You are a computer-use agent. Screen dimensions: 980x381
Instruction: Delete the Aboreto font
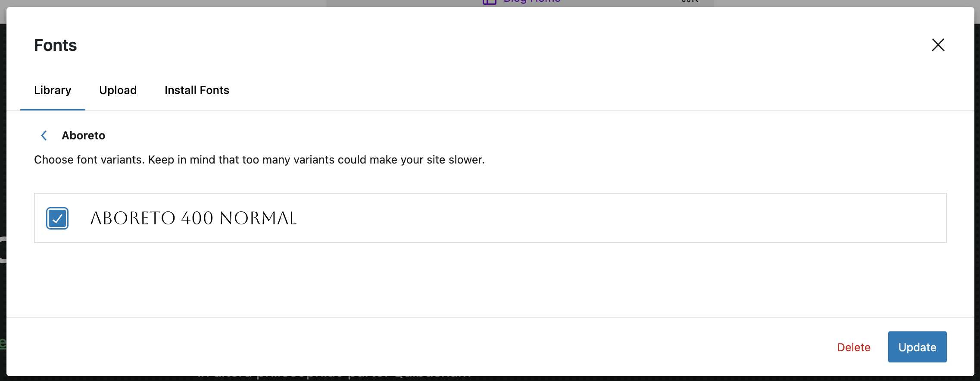click(x=853, y=347)
